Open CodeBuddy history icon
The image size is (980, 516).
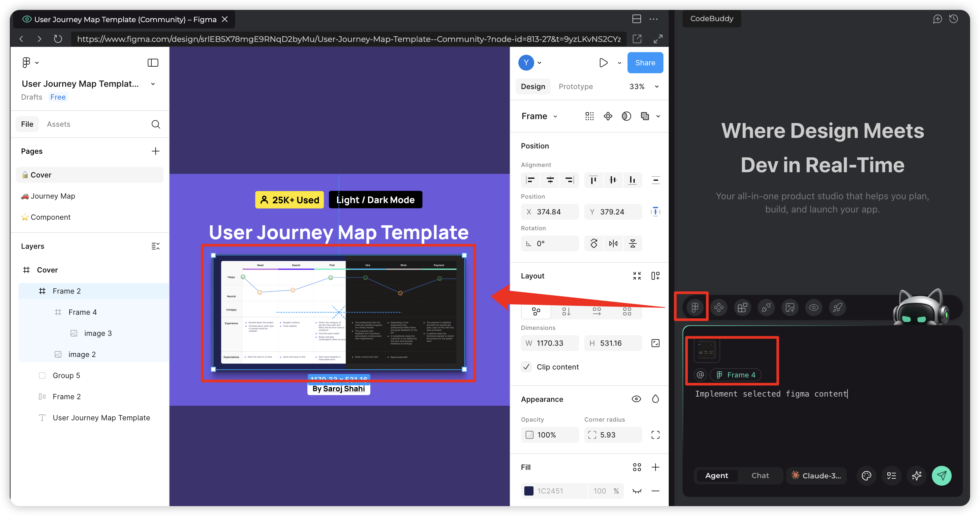click(x=953, y=19)
